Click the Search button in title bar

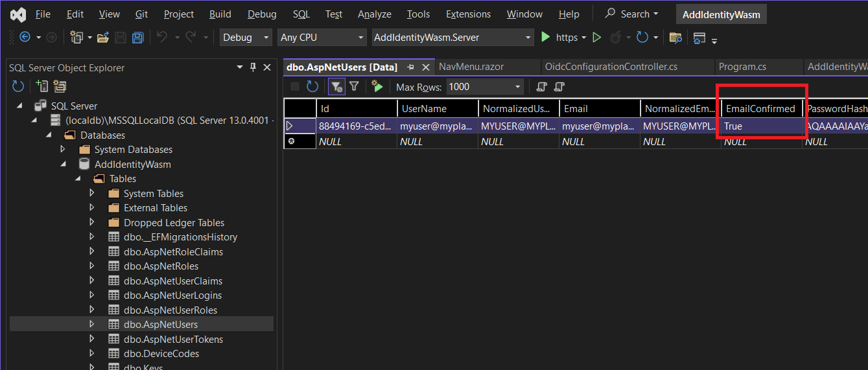632,14
